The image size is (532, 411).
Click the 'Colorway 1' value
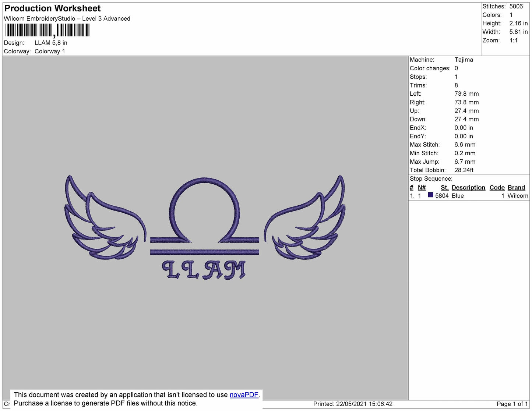[x=50, y=51]
